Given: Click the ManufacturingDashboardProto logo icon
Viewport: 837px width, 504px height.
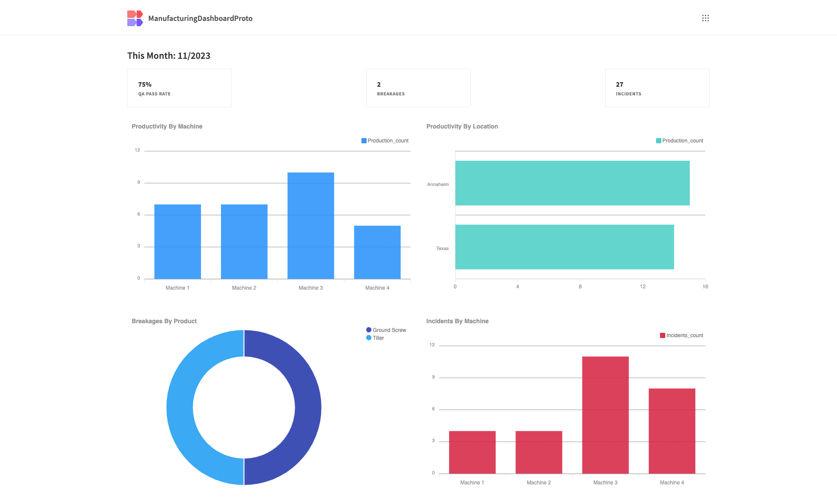Looking at the screenshot, I should tap(135, 18).
